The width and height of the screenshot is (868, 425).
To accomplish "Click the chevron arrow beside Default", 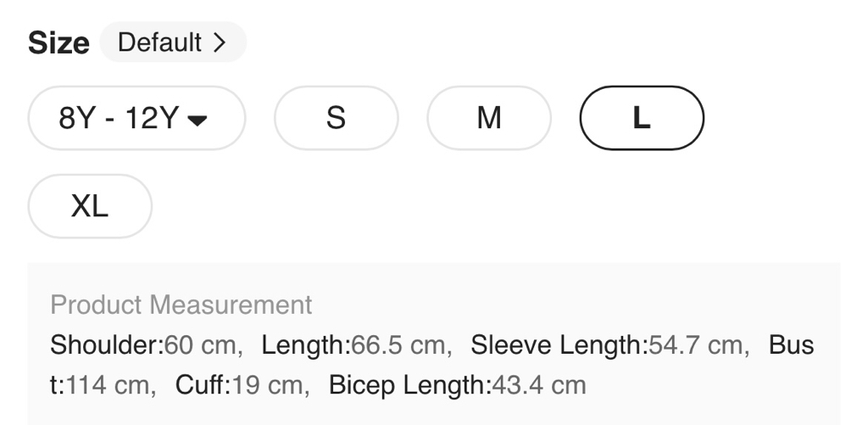I will pyautogui.click(x=220, y=42).
